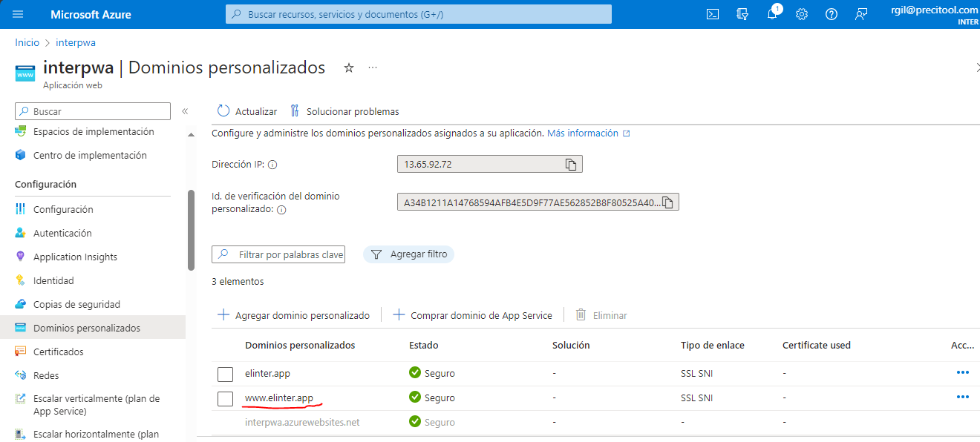Click the elinter.app domain name
Screen dimensions: 980x442
267,373
